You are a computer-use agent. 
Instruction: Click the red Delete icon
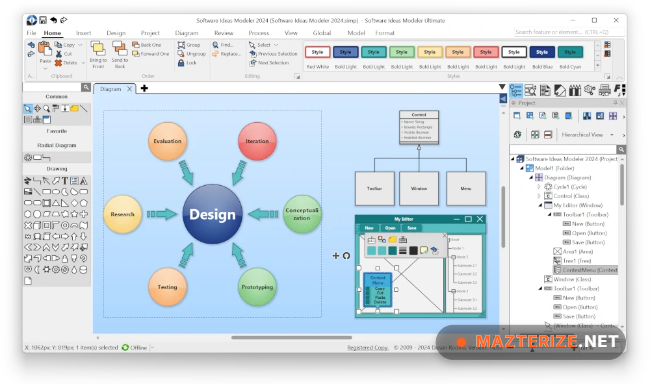point(58,63)
